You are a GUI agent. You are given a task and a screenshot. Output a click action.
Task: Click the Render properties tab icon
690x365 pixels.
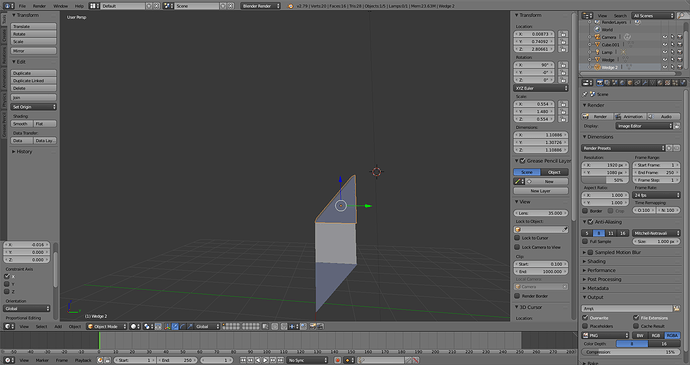click(599, 83)
